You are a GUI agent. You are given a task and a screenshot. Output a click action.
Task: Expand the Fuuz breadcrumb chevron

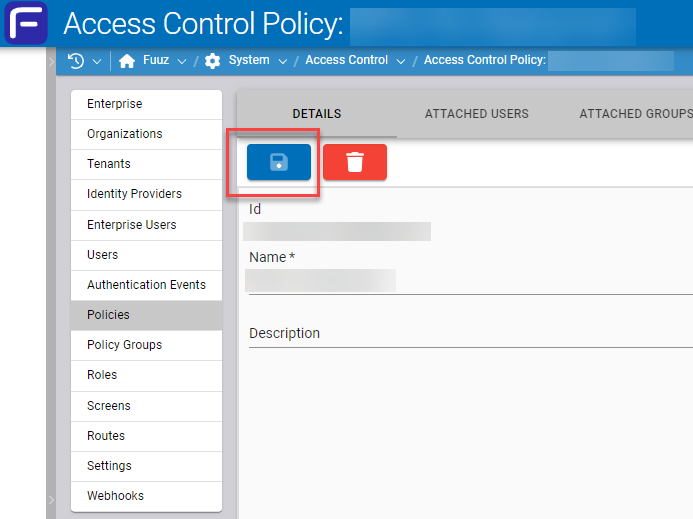182,61
